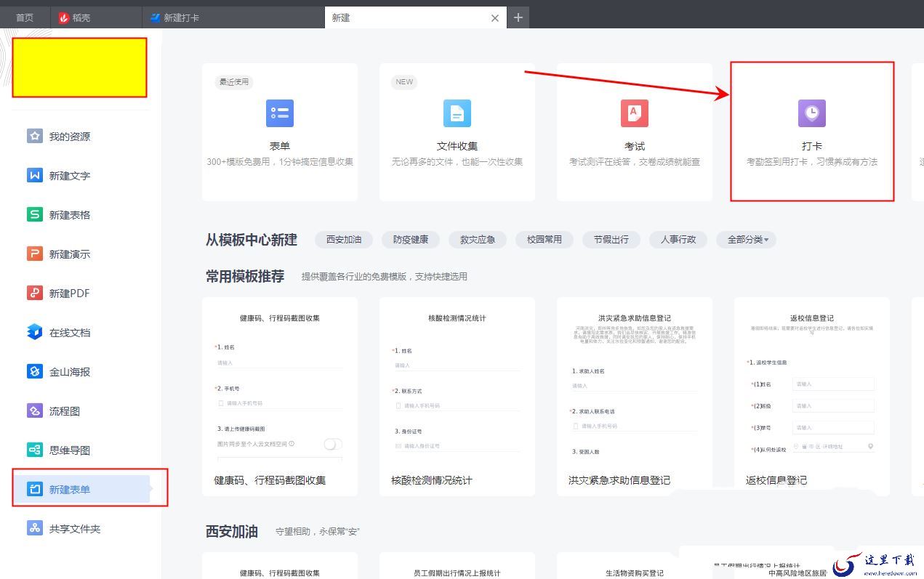Viewport: 924px width, 579px height.
Task: Click 核酸检测情况统计 caption under second template
Action: tap(432, 480)
